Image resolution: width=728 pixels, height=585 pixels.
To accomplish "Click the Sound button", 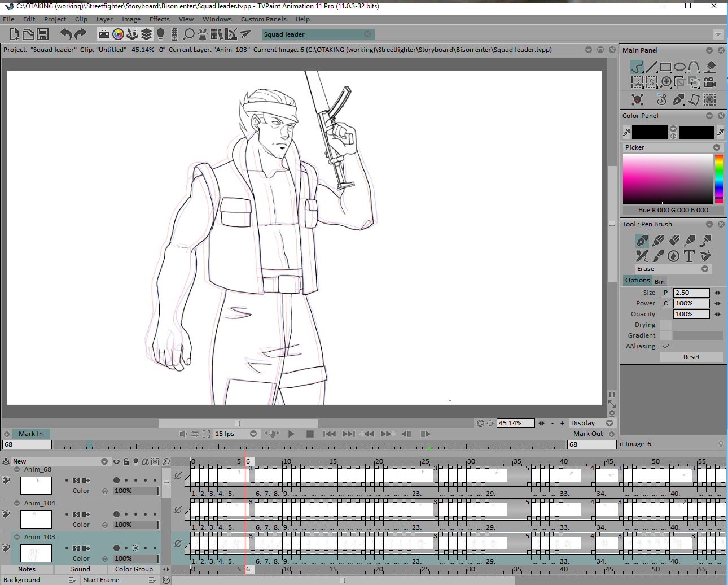I will (80, 569).
